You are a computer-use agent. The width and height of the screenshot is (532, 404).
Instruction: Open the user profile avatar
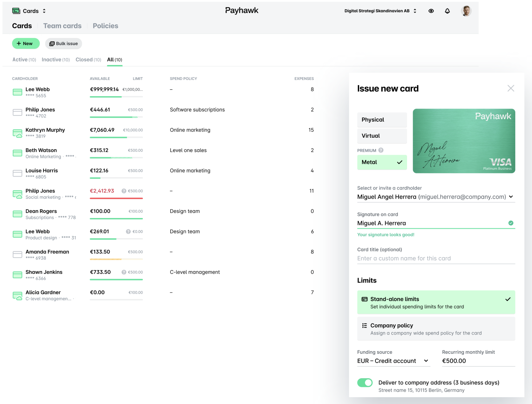click(466, 11)
